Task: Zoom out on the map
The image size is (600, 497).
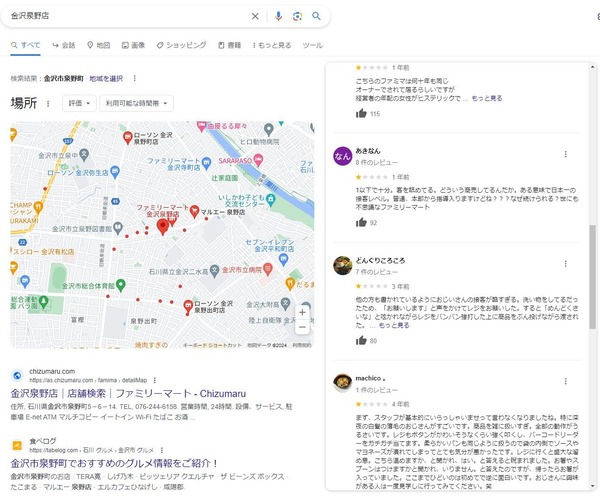Action: point(302,327)
